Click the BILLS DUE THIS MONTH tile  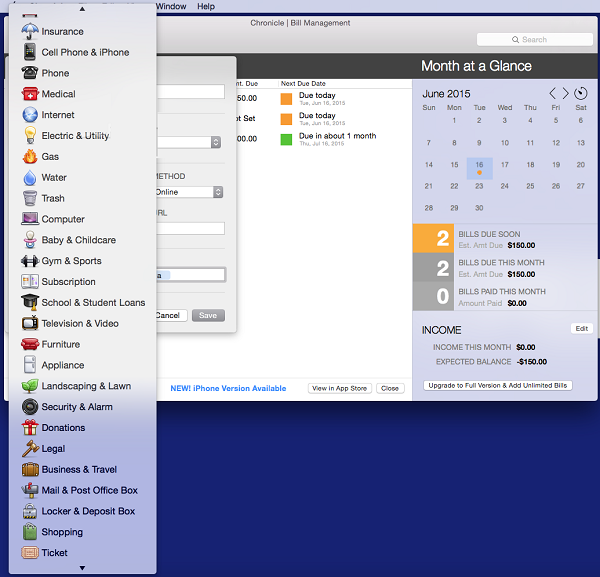[x=434, y=267]
